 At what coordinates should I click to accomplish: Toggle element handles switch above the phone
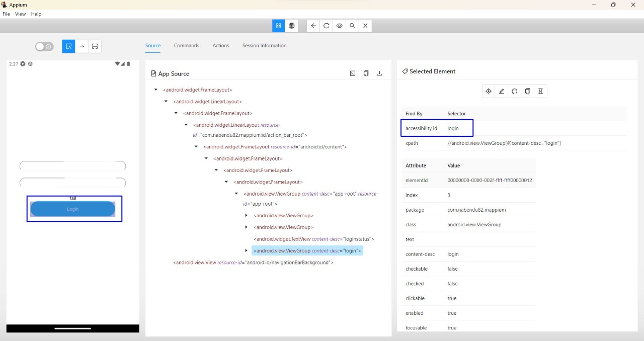[44, 47]
